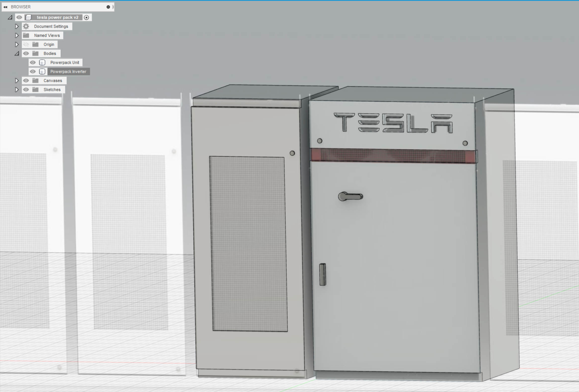Select the Document Settings tree item

click(51, 26)
